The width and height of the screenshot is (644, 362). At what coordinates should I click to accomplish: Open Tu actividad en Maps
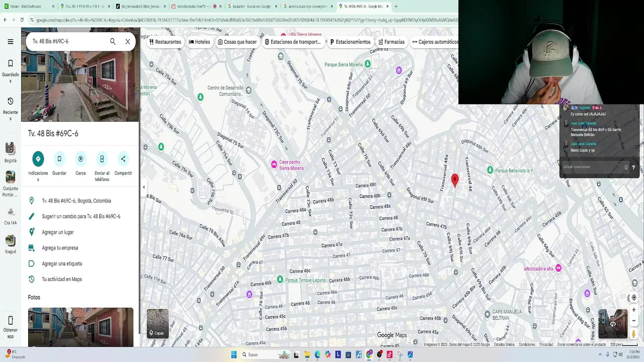click(x=80, y=279)
